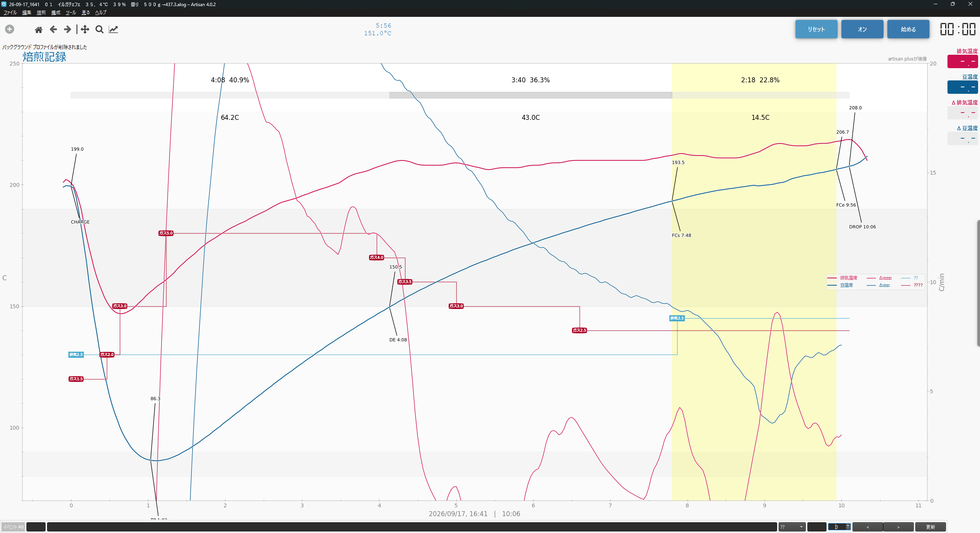Open the 焙煎 menu
The width and height of the screenshot is (980, 533).
tap(41, 13)
